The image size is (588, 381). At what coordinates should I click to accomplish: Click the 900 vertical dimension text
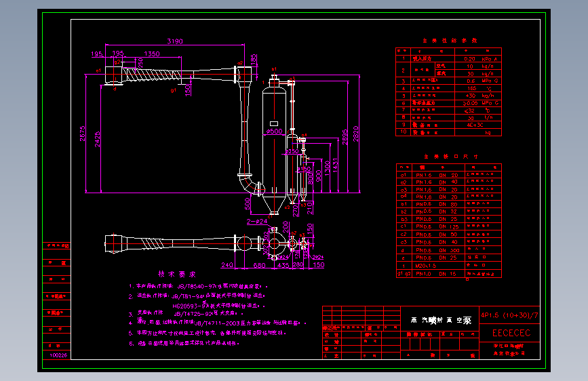click(x=319, y=176)
